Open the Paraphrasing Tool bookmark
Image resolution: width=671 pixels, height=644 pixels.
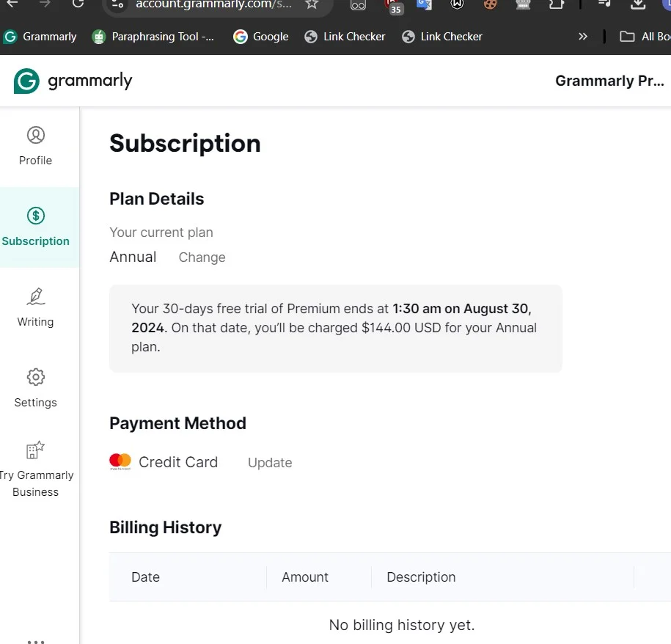click(153, 37)
